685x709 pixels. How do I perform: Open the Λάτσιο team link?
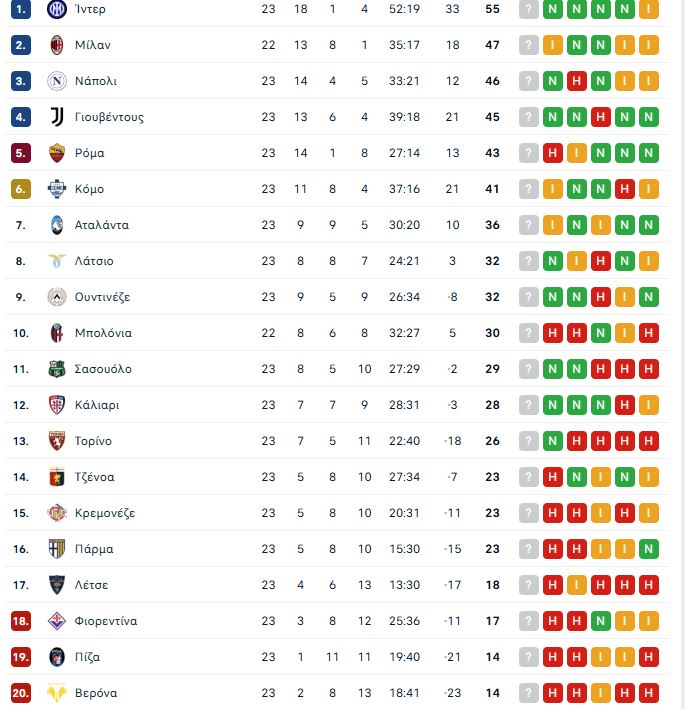pyautogui.click(x=94, y=261)
